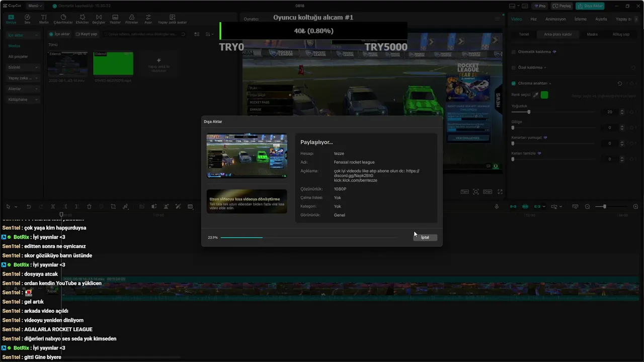
Task: Collapse Chroma anahtarı section arrow
Action: (x=550, y=83)
